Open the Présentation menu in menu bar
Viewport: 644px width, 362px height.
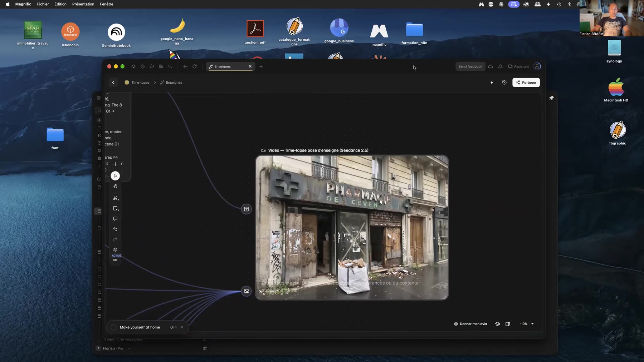click(83, 4)
